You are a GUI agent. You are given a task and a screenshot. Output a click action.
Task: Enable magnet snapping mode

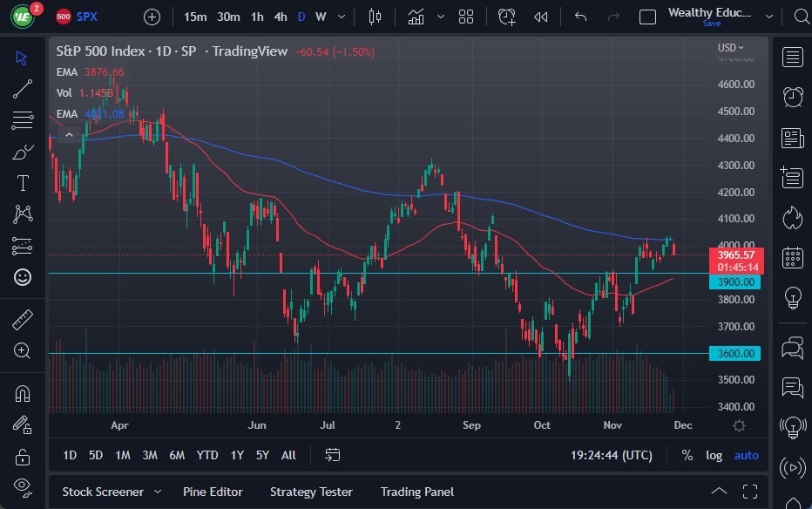coord(23,393)
